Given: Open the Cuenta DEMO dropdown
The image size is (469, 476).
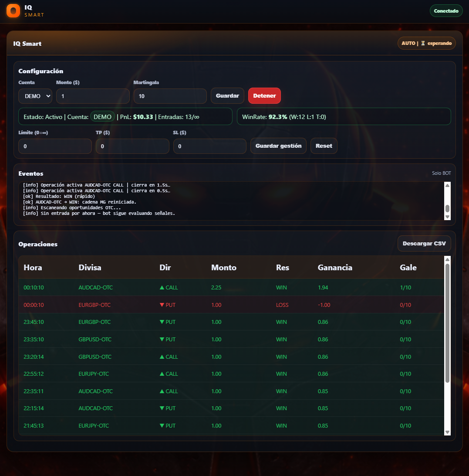Looking at the screenshot, I should pyautogui.click(x=35, y=96).
